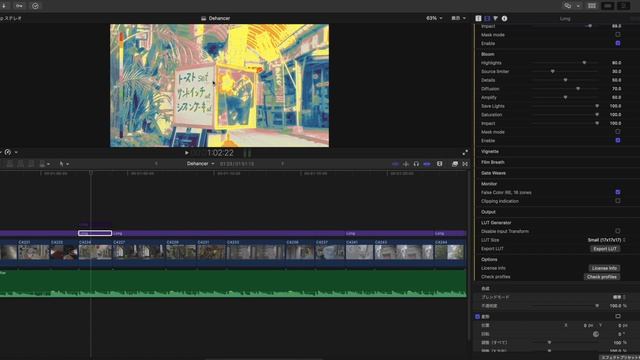Click the rotation dial control
The image size is (640, 360).
pyautogui.click(x=596, y=334)
